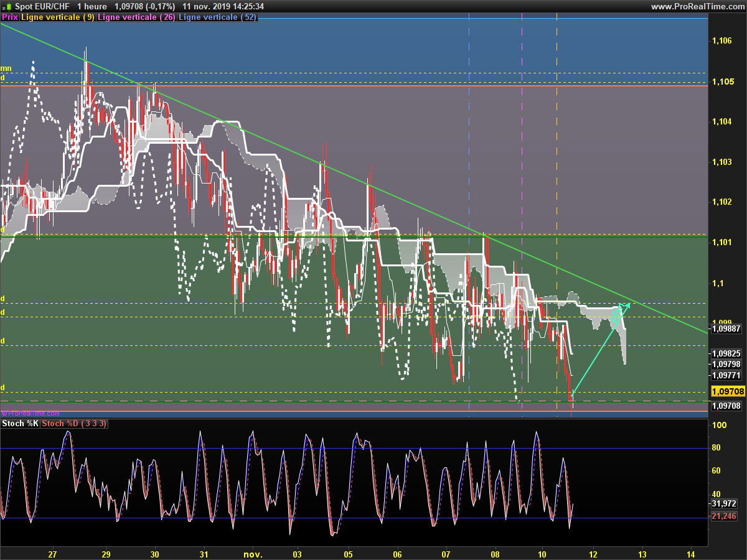Open the www.ProRealTime.com link
The image size is (747, 560).
(x=697, y=6)
